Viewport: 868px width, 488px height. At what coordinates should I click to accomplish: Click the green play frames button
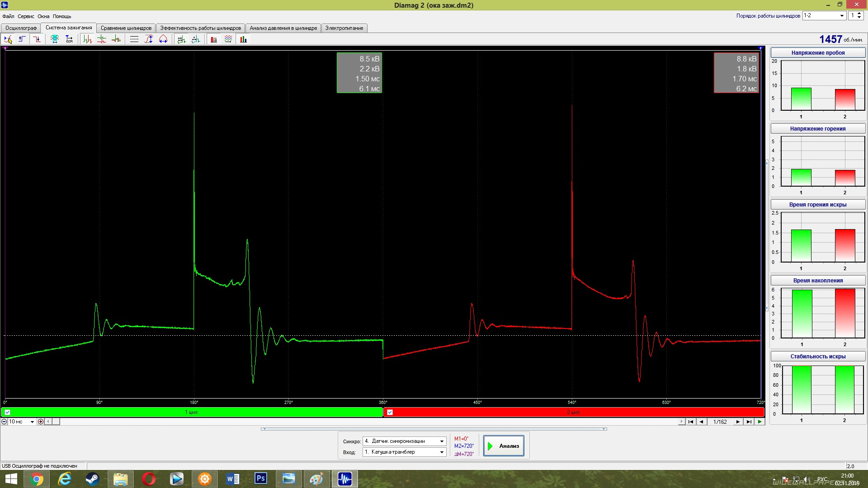(760, 422)
